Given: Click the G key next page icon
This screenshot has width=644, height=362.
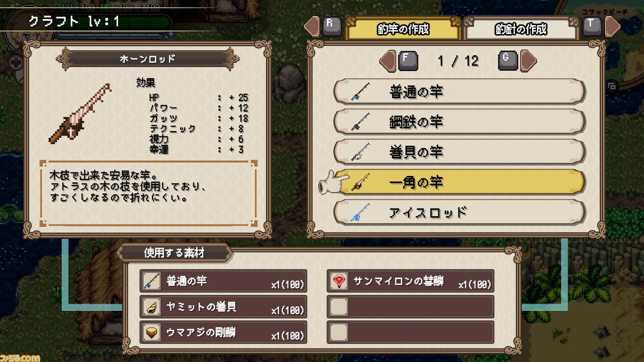Looking at the screenshot, I should [x=507, y=61].
